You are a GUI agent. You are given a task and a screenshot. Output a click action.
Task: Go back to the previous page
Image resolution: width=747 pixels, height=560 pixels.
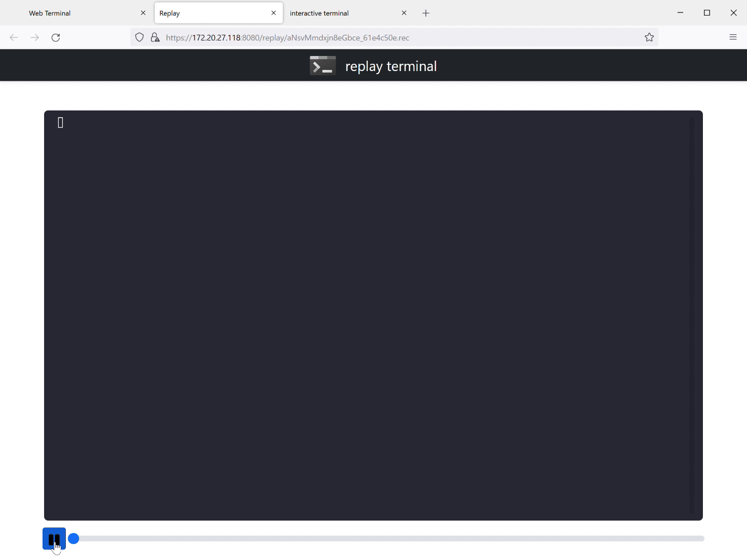[14, 37]
